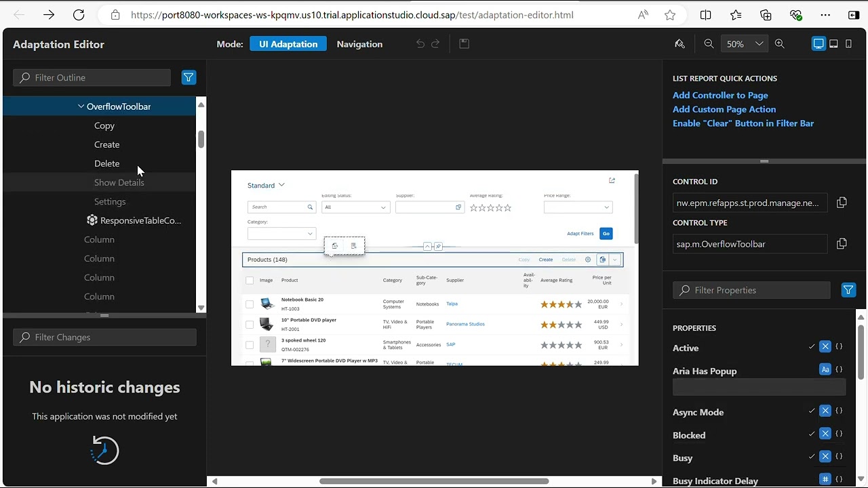
Task: Click the pin icon under filter bar
Action: click(x=438, y=247)
